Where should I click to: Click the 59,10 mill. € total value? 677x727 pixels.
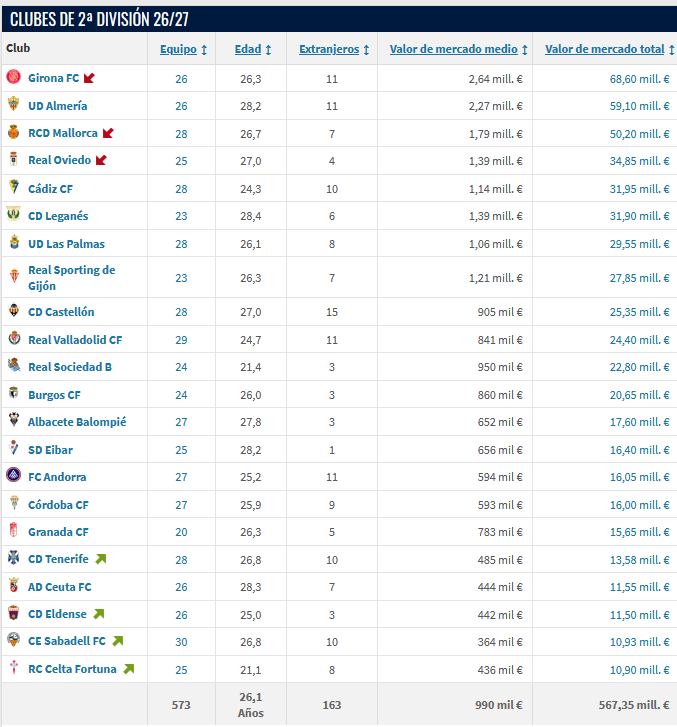(639, 106)
